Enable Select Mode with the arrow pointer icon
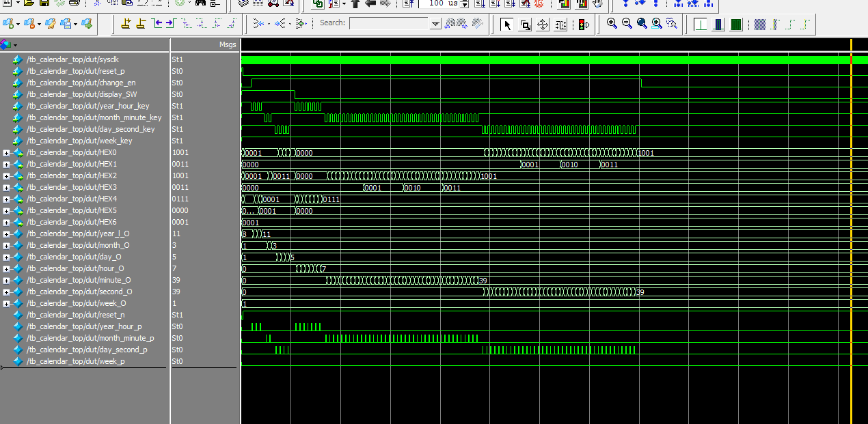 click(x=507, y=25)
